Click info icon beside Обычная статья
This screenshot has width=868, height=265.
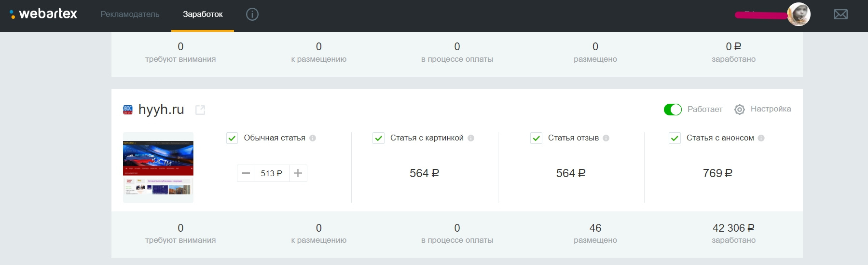[313, 138]
